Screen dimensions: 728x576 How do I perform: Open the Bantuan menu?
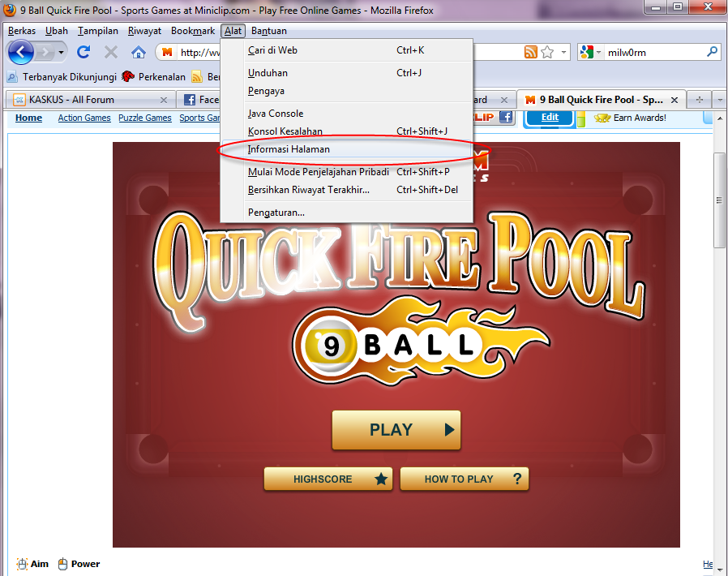269,31
